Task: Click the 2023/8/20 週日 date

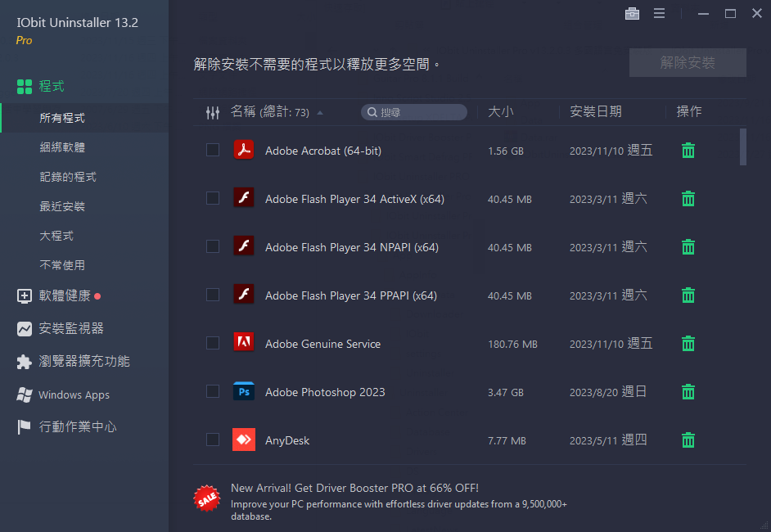Action: point(608,392)
